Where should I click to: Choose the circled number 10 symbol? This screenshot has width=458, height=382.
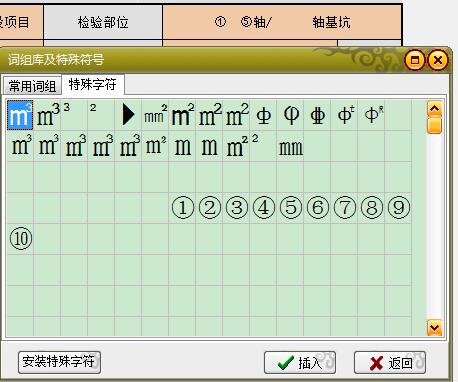click(x=21, y=238)
